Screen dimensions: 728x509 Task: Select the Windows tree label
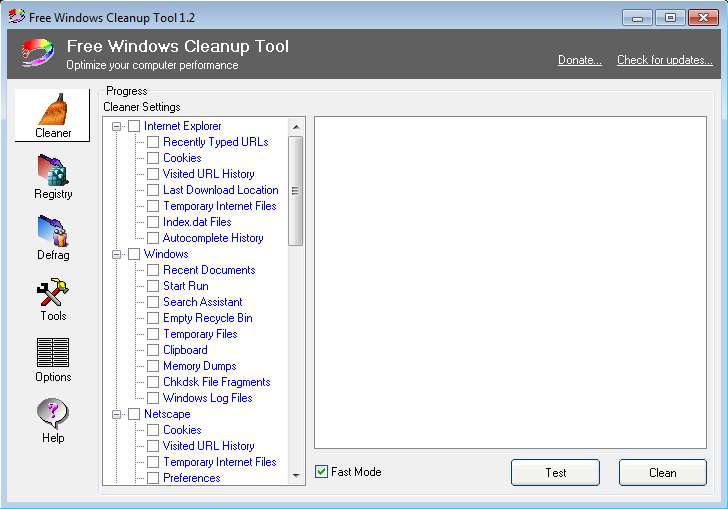click(x=166, y=254)
